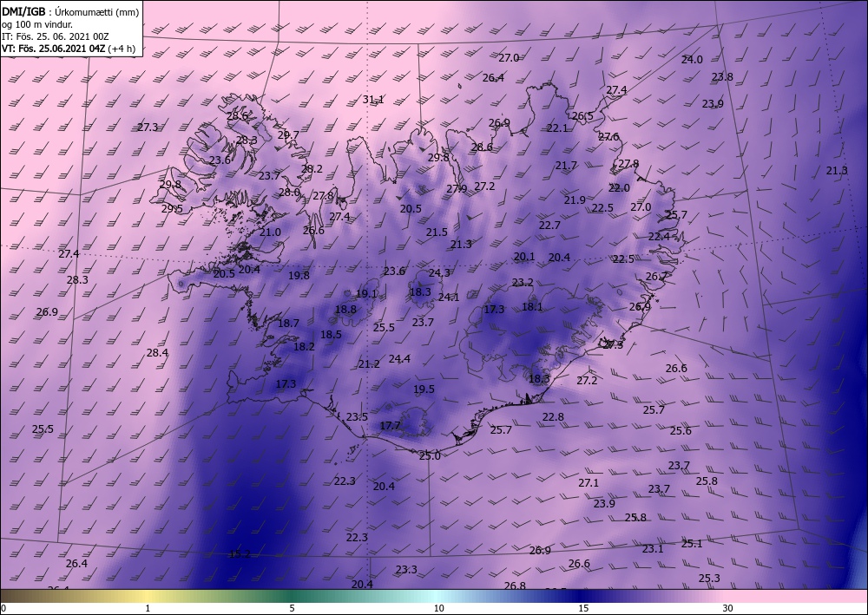Click the 29.5 value on the map

tap(172, 209)
